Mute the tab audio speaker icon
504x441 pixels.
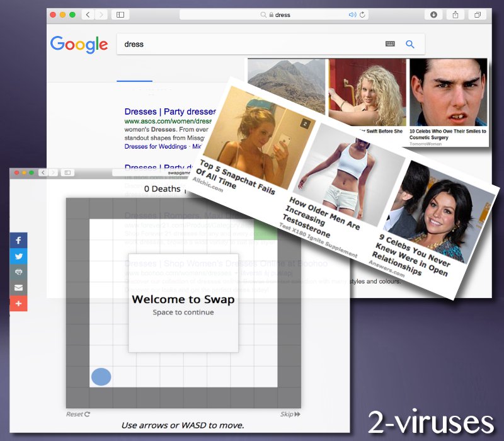352,14
